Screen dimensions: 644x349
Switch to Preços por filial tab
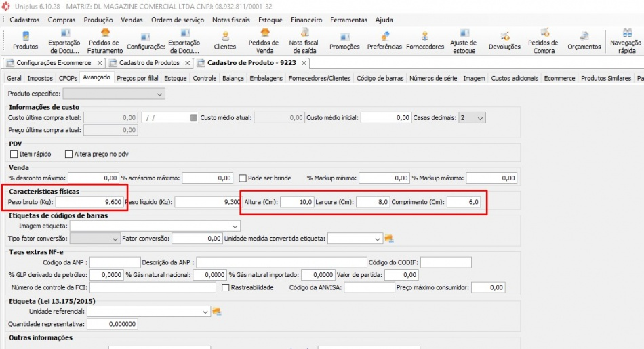tap(138, 78)
